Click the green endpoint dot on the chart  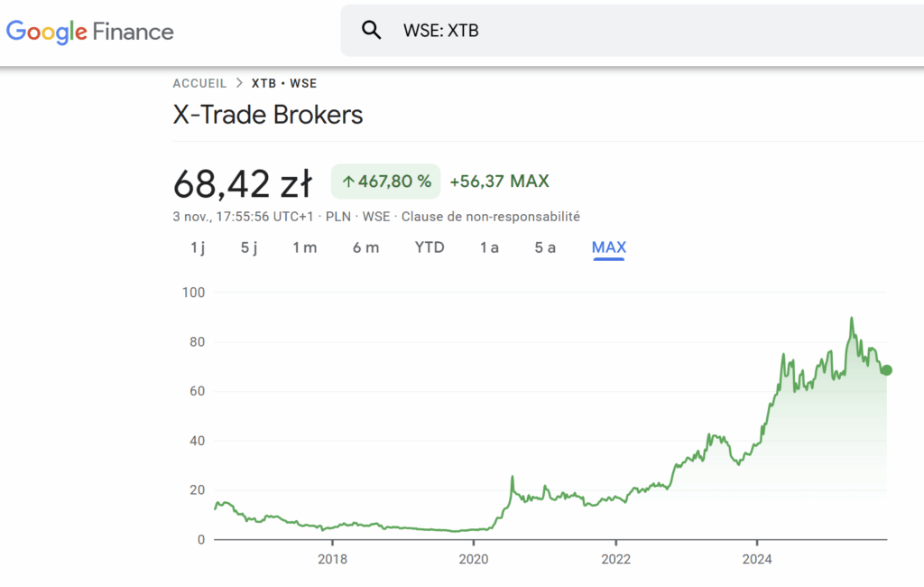[887, 369]
